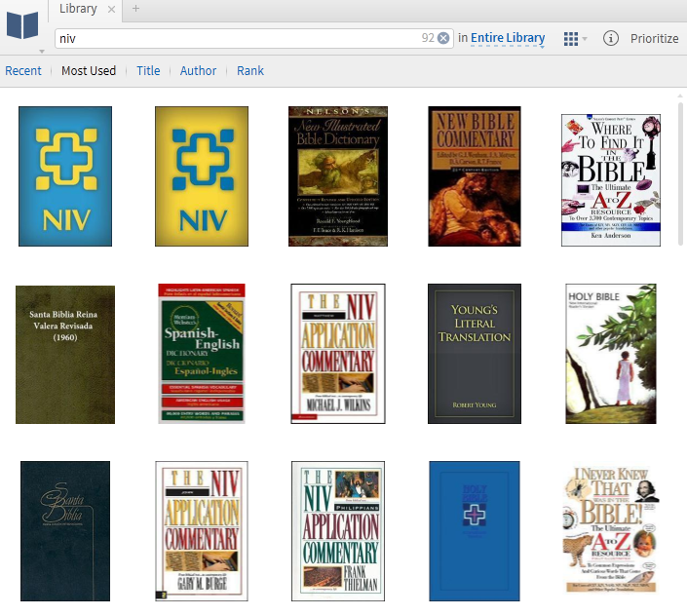This screenshot has width=687, height=616.
Task: Clear the niv search text
Action: click(443, 38)
